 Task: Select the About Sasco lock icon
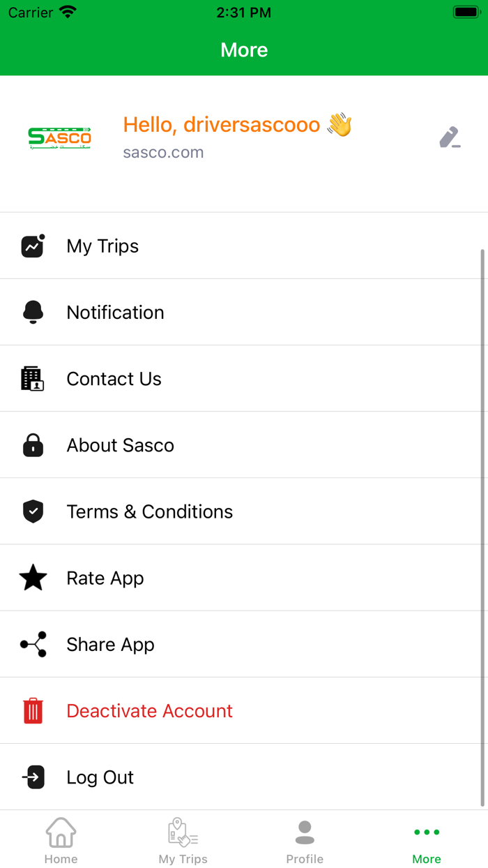click(x=33, y=444)
